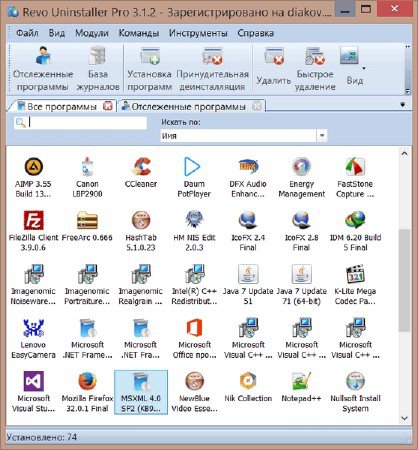Click scrollbar down arrow in program list
418x450 pixels.
(404, 418)
